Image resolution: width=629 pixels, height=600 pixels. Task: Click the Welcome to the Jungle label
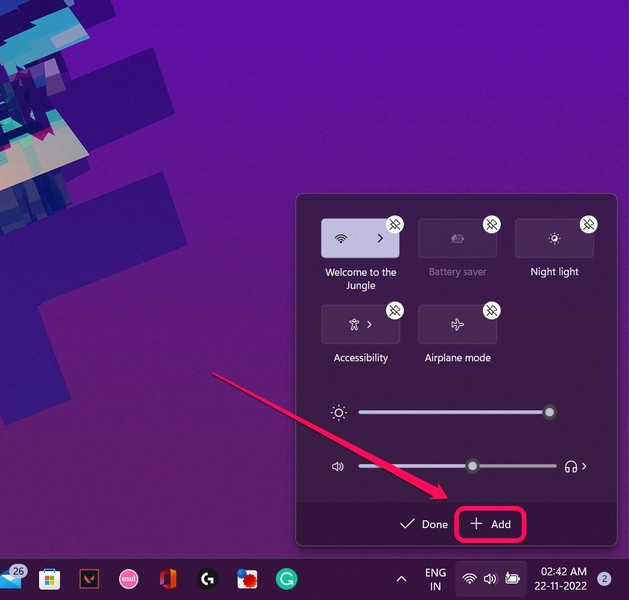tap(361, 279)
